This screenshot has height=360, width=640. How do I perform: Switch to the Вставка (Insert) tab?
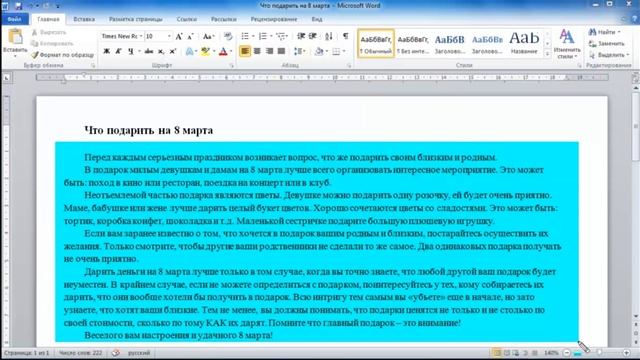pyautogui.click(x=84, y=19)
